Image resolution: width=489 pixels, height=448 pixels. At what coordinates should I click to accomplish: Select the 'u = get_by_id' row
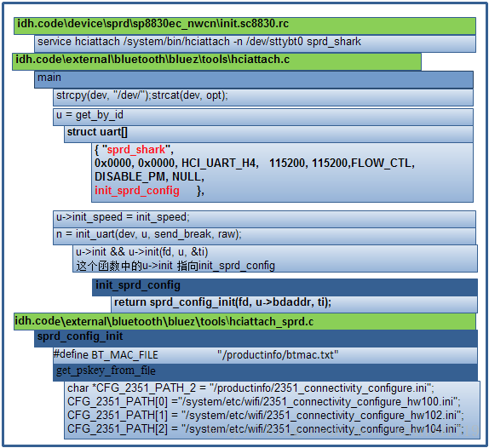263,117
